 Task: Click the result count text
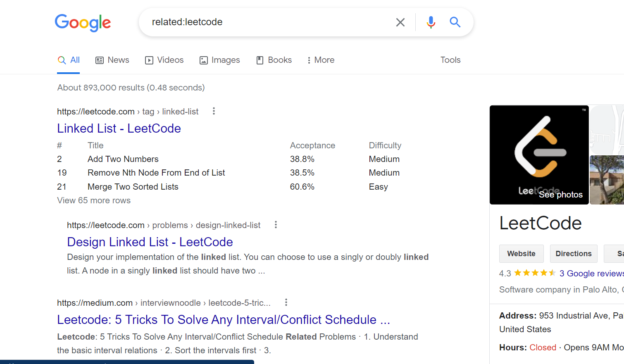[x=131, y=88]
